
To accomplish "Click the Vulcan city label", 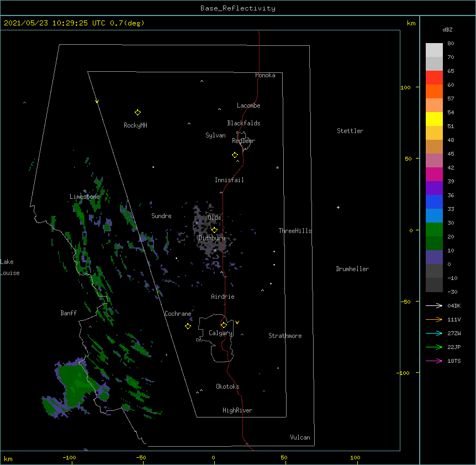I will coord(300,437).
